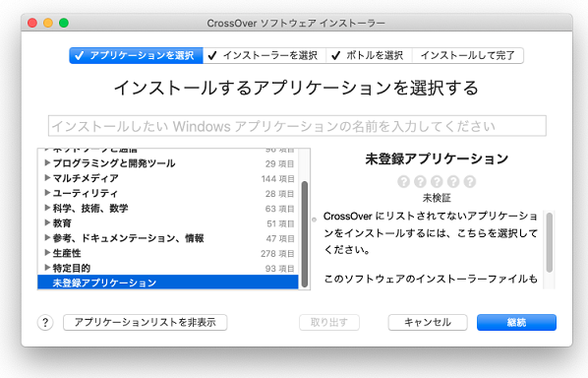Expand the プログラミングと開発ツール category
The height and width of the screenshot is (378, 588).
(x=47, y=162)
